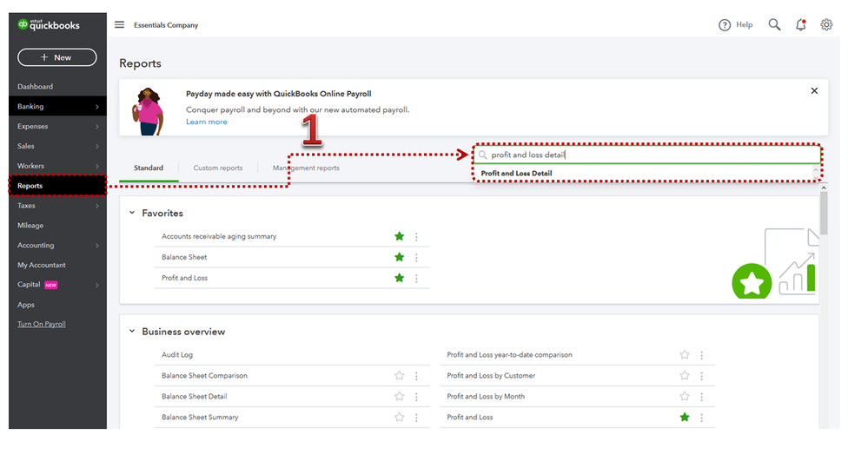Open more options for Profit and Loss by Customer
Image resolution: width=868 pixels, height=461 pixels.
click(x=702, y=376)
